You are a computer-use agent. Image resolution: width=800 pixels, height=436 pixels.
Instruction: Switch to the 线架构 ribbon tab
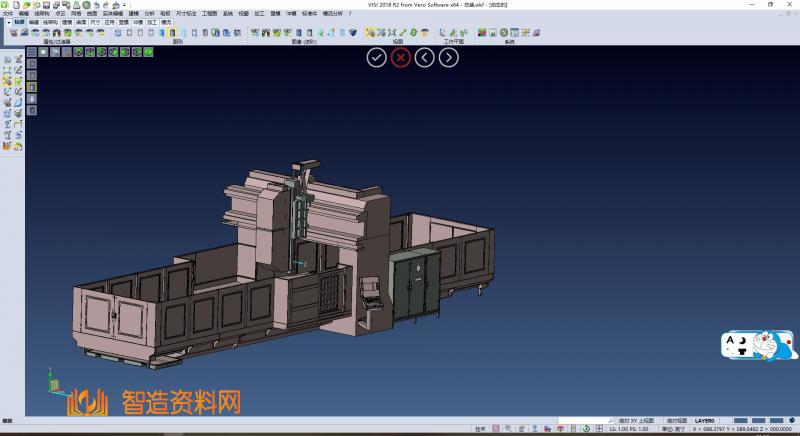tap(50, 20)
